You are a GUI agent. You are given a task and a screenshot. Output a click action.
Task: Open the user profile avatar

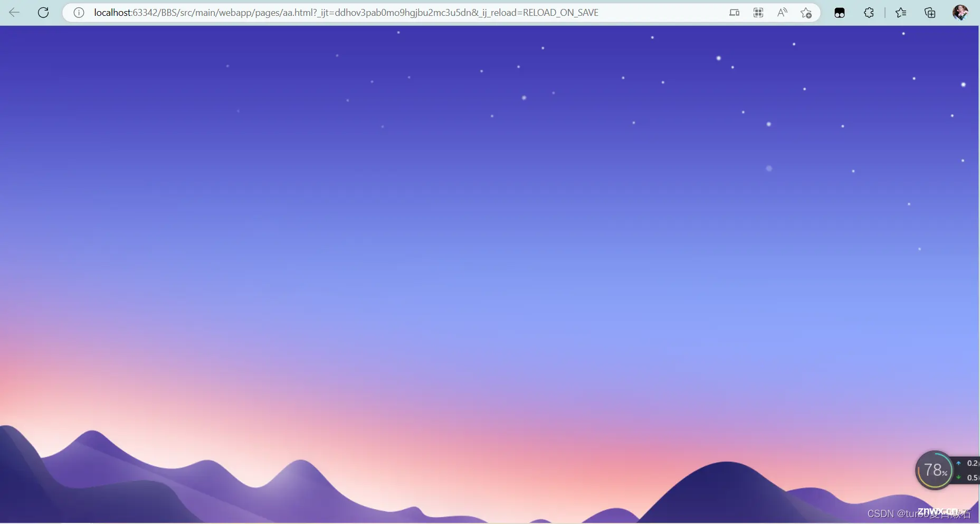click(x=960, y=13)
